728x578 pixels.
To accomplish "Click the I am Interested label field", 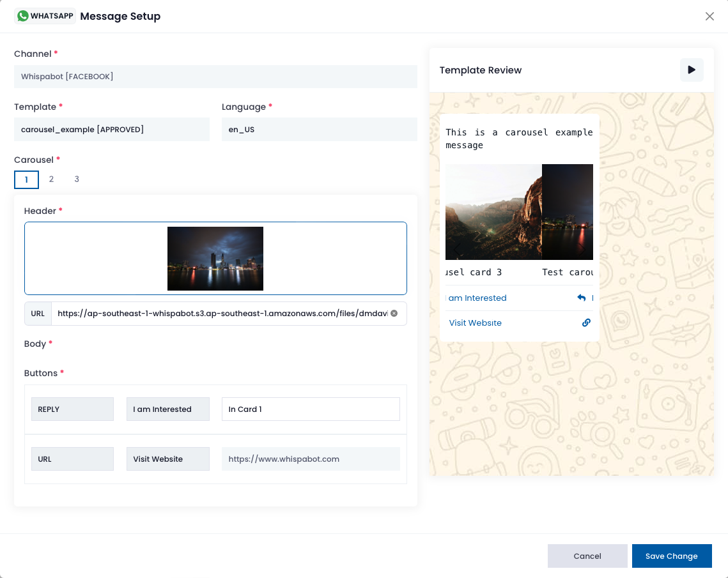I will 168,409.
